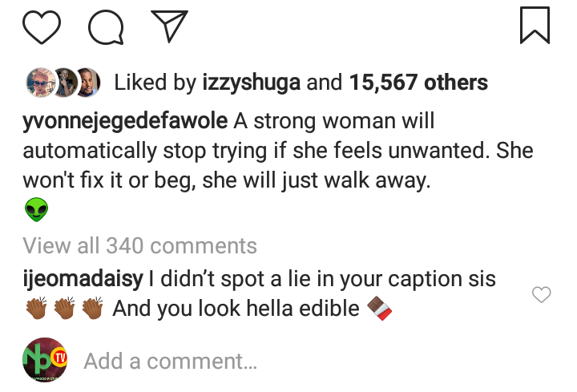The height and width of the screenshot is (392, 577).
Task: Like ijeomadaisy's comment with small heart
Action: point(542,295)
